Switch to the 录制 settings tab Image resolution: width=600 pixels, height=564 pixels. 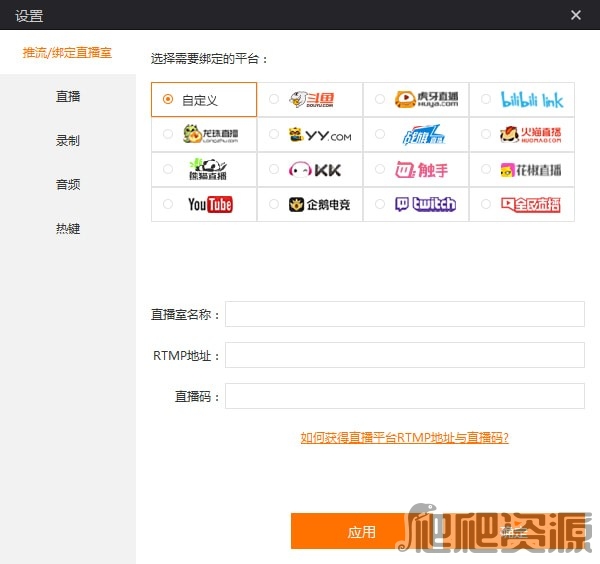click(x=68, y=140)
